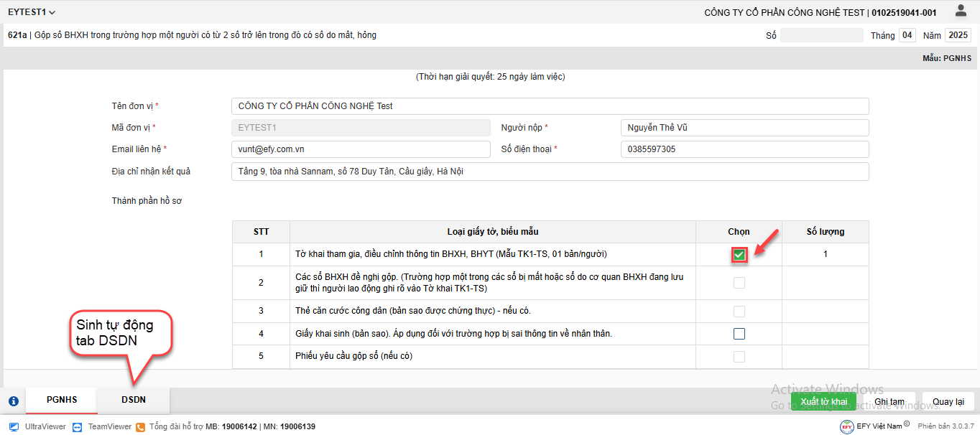This screenshot has width=980, height=435.
Task: Open the user account profile icon
Action: click(x=961, y=11)
